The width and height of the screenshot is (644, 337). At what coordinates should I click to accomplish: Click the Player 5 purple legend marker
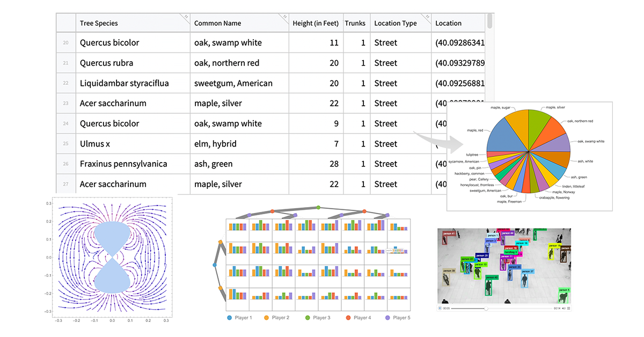(387, 318)
